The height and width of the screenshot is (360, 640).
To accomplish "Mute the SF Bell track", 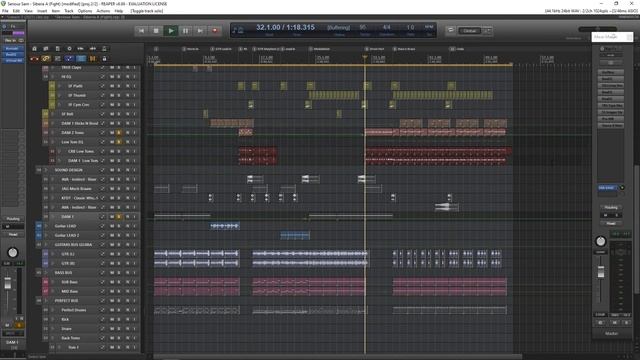I will pos(112,114).
